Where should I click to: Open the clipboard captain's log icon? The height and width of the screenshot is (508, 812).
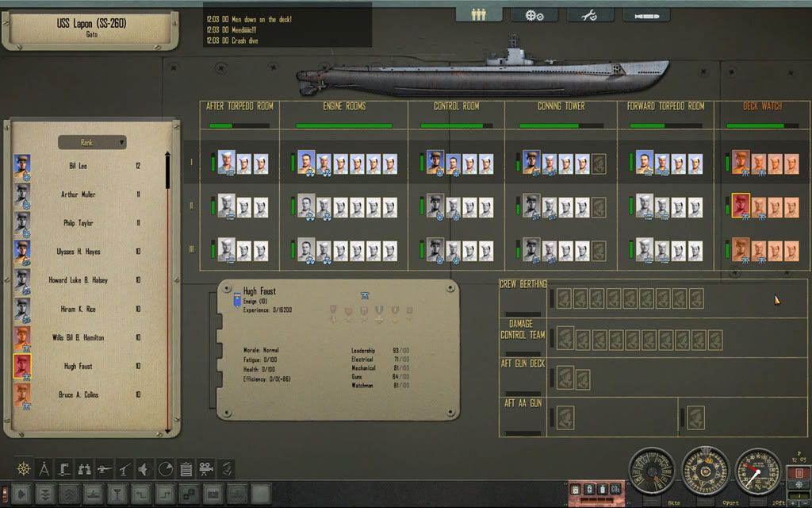pyautogui.click(x=186, y=469)
